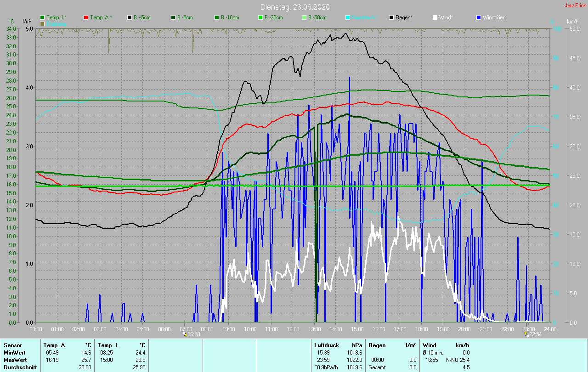Image resolution: width=588 pixels, height=372 pixels.
Task: Click the '45.0' wind speed axis value
Action: (x=574, y=58)
